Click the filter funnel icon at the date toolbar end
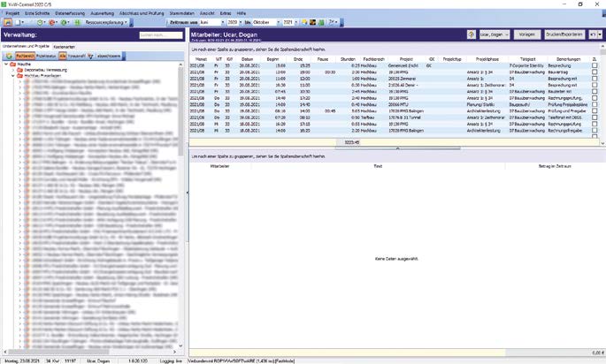The image size is (606, 364). [x=332, y=22]
